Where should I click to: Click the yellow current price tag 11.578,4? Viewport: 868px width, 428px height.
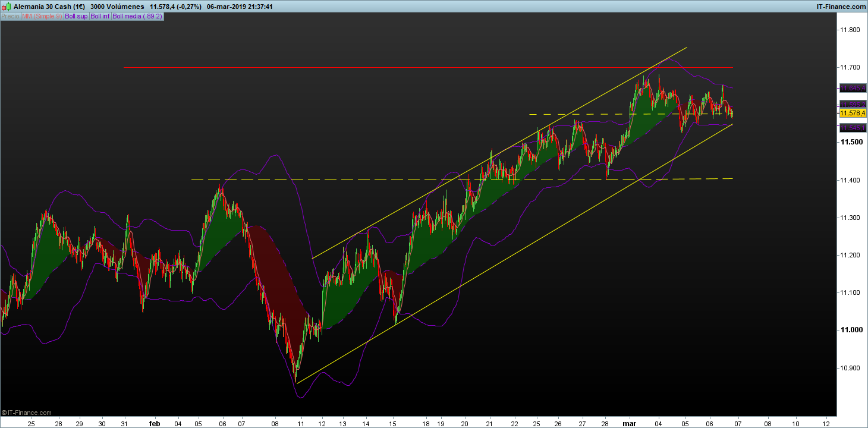tap(852, 113)
